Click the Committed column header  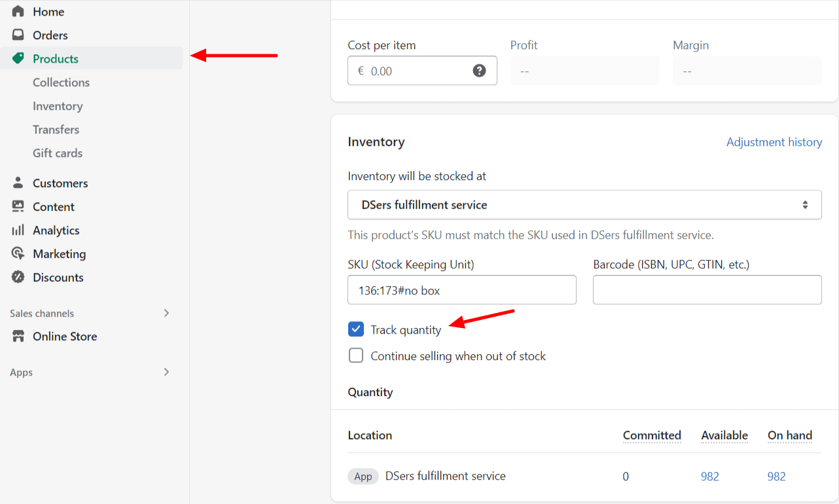[652, 435]
